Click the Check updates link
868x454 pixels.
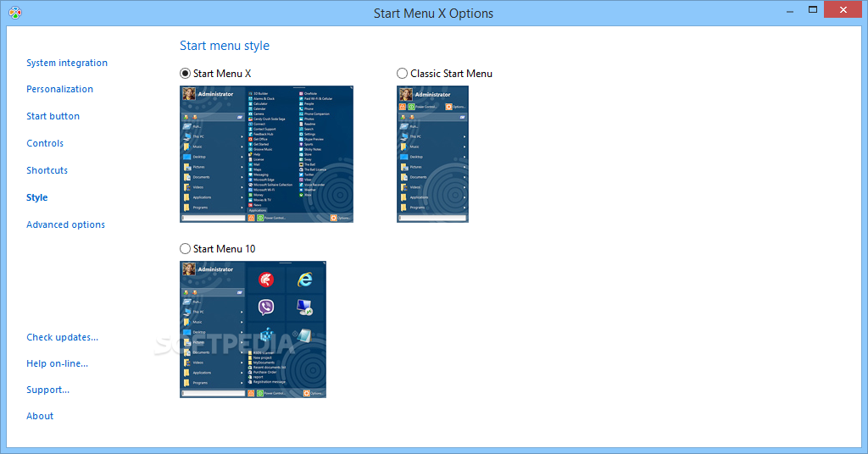click(x=63, y=337)
